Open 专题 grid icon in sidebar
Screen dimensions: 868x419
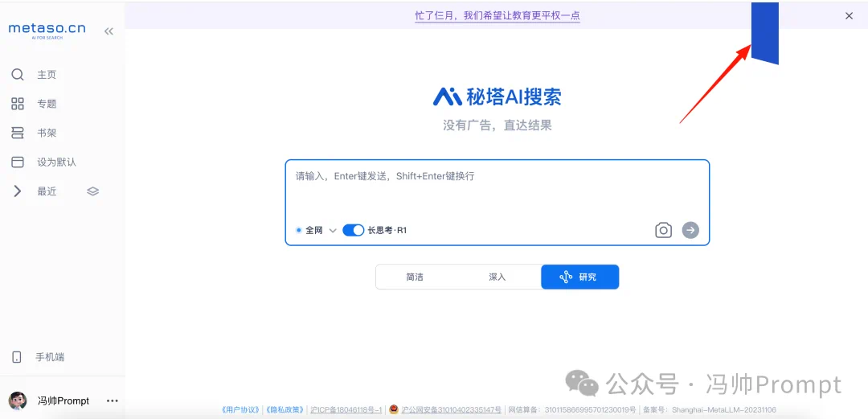pyautogui.click(x=18, y=104)
